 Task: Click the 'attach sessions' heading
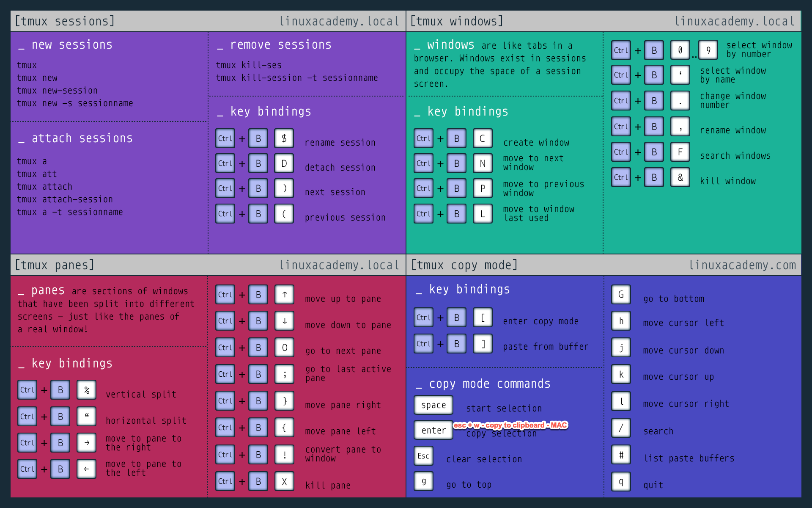[82, 138]
